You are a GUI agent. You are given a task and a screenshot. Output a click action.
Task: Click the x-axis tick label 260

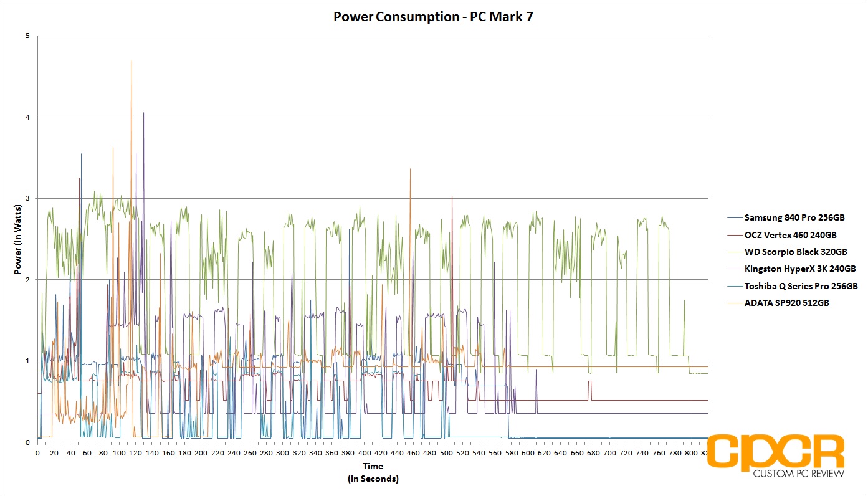[x=250, y=452]
